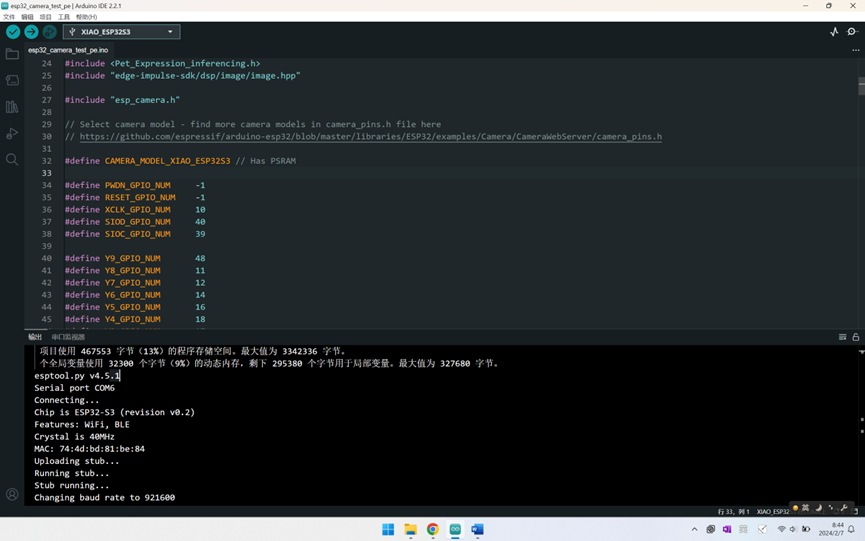
Task: Open the Library Manager sidebar icon
Action: click(12, 107)
